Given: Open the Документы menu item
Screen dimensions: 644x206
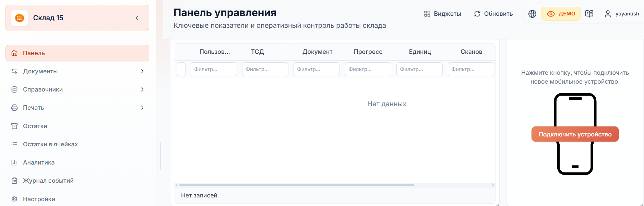Looking at the screenshot, I should pos(77,71).
